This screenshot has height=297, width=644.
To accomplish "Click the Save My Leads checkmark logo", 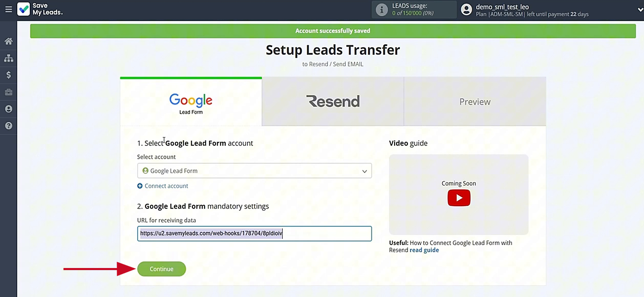I will coord(24,9).
